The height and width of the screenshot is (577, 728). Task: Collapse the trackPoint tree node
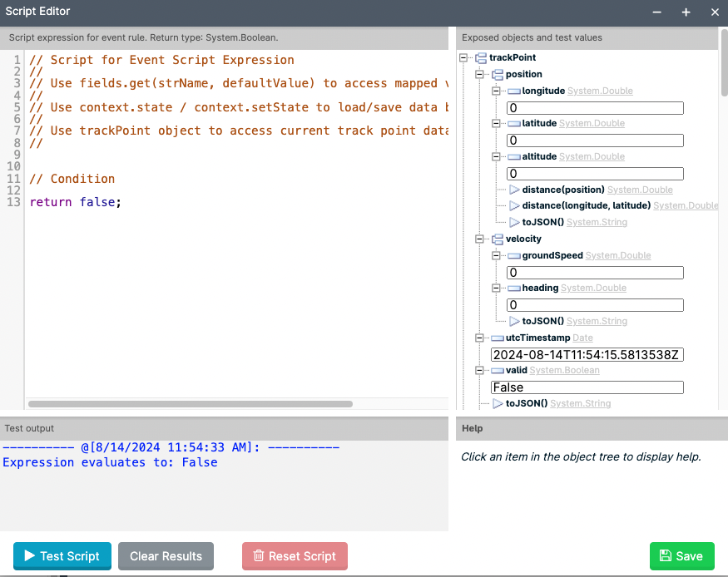click(463, 58)
